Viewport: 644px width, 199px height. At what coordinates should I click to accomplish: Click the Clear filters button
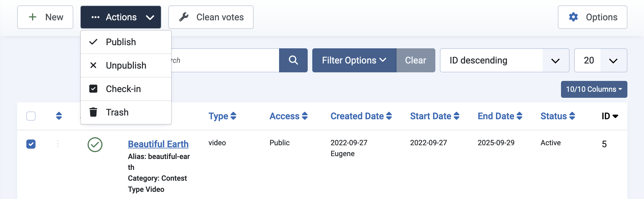pyautogui.click(x=416, y=60)
